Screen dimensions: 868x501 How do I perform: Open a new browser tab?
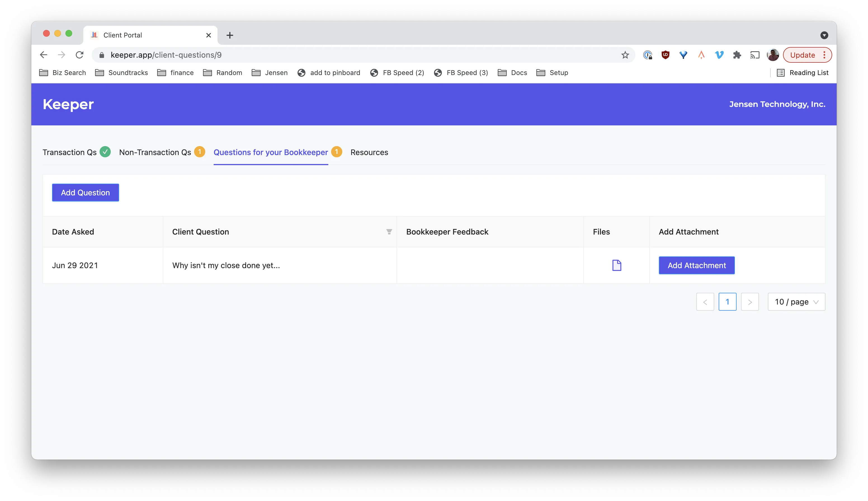(230, 35)
